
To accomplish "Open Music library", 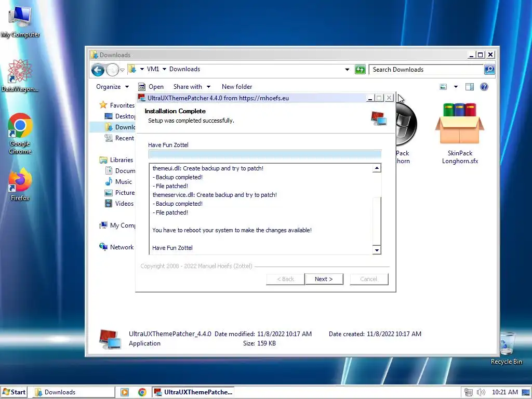I will point(118,181).
